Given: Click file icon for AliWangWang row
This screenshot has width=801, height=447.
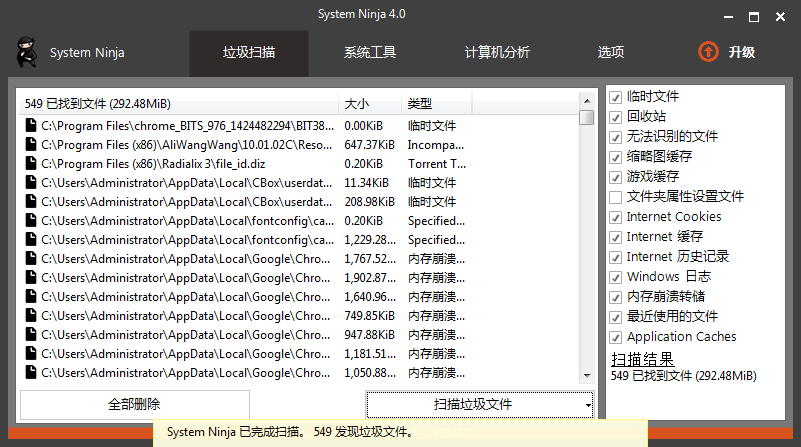Looking at the screenshot, I should coord(31,145).
